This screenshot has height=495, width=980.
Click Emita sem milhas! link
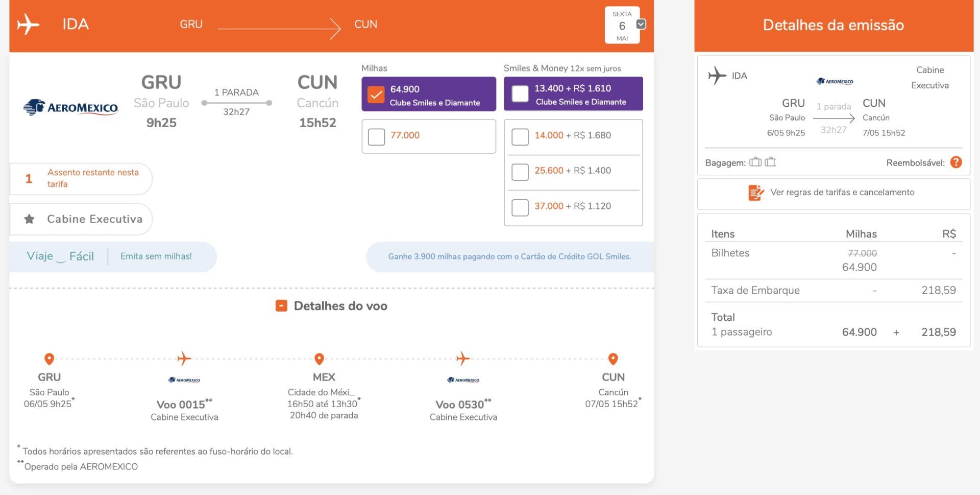pos(156,256)
